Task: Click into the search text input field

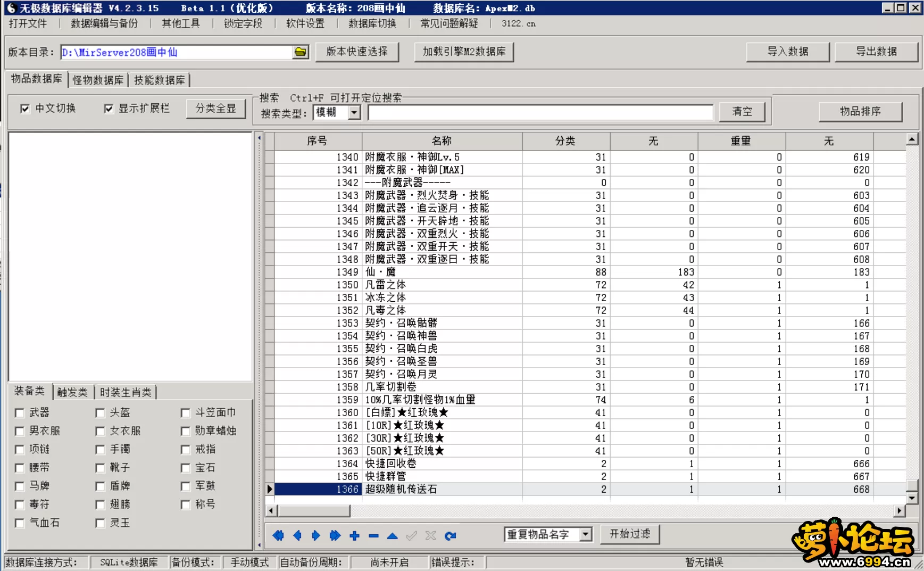Action: click(x=540, y=112)
